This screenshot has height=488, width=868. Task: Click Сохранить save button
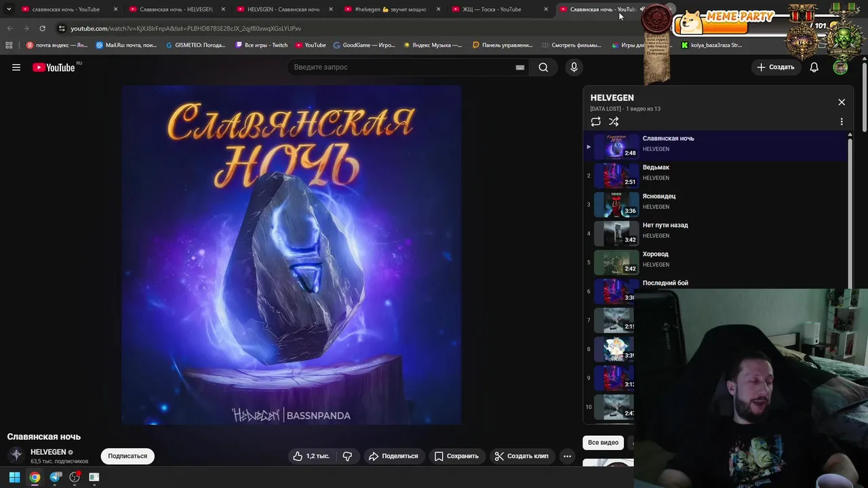click(457, 456)
